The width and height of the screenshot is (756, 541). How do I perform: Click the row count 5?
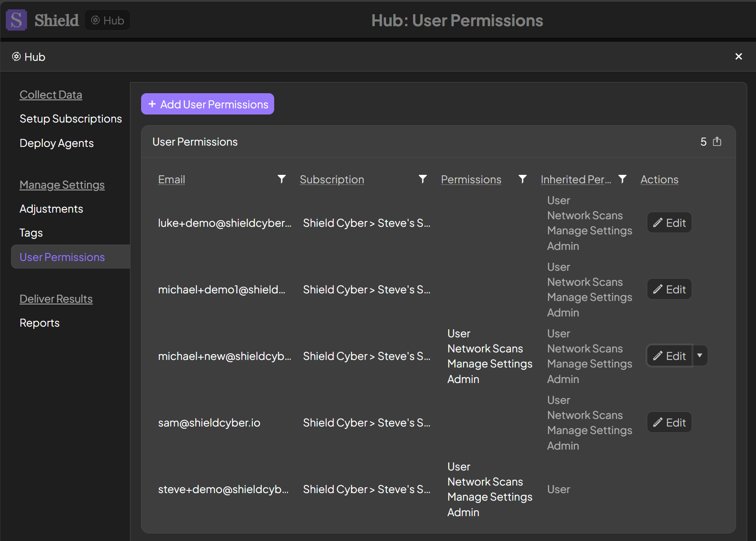pyautogui.click(x=703, y=142)
